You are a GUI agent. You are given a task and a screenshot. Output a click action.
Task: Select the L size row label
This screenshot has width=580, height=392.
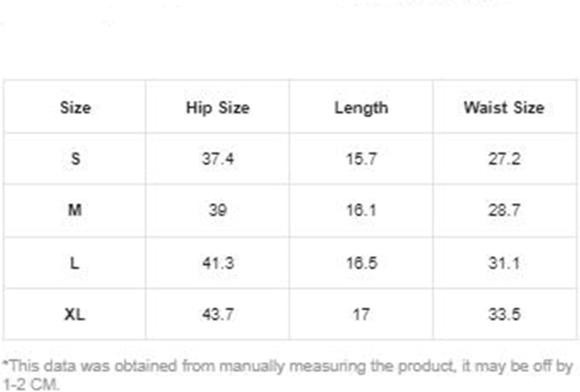75,262
